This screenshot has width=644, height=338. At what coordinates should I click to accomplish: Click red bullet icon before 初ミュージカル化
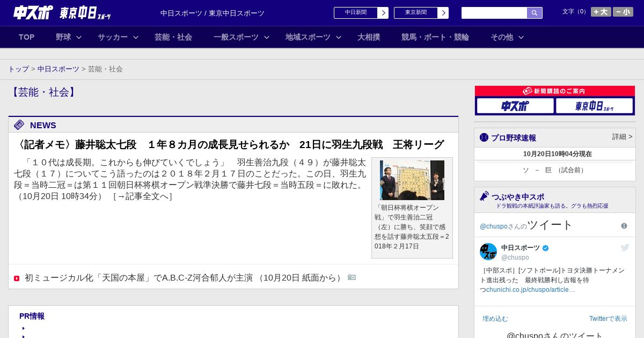(17, 278)
